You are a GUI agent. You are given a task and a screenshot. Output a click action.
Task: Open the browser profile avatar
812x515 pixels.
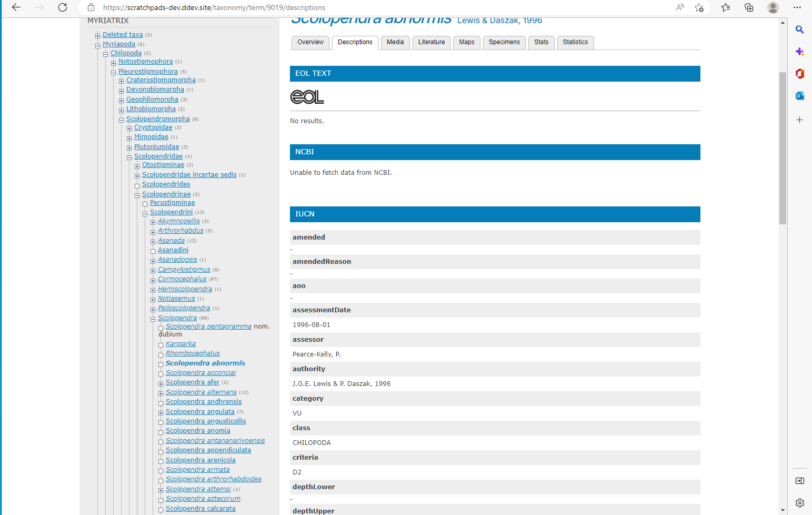773,8
